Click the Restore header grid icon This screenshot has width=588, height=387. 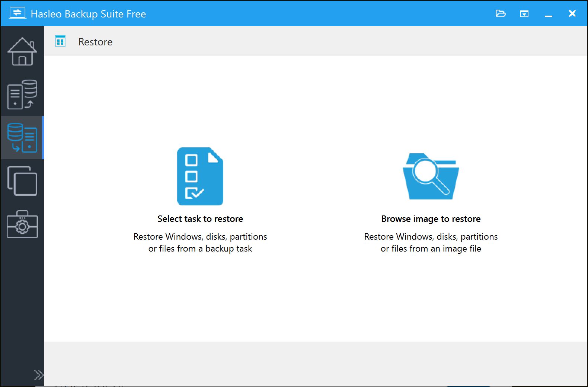pos(60,41)
